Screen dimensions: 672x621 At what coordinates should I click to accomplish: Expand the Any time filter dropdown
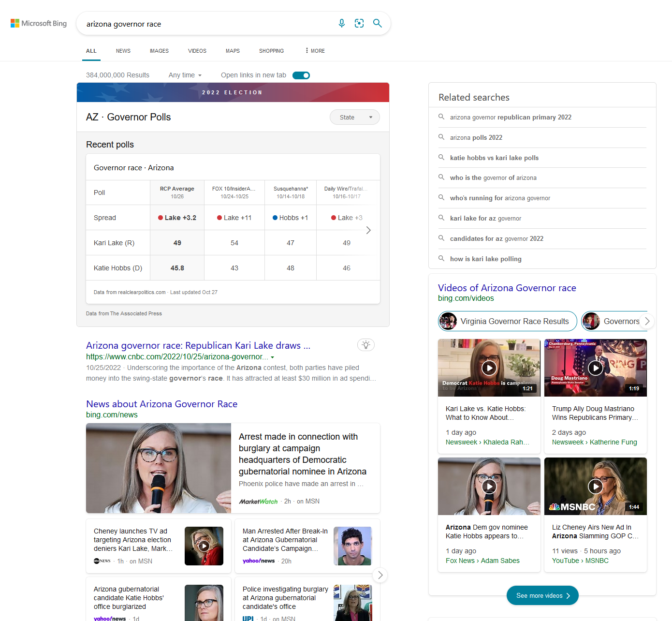pos(185,75)
